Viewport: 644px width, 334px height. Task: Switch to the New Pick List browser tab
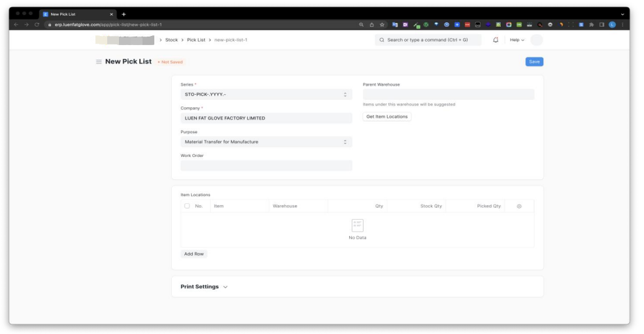[x=78, y=14]
